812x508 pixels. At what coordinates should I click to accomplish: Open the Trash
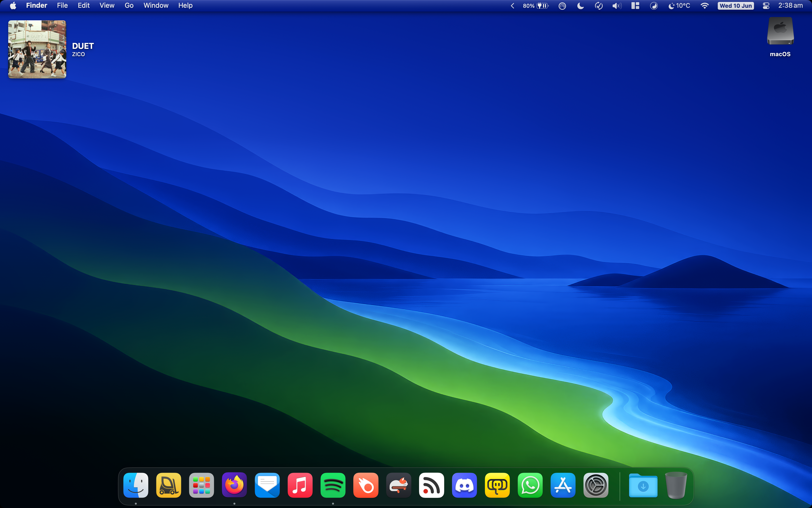pyautogui.click(x=676, y=485)
